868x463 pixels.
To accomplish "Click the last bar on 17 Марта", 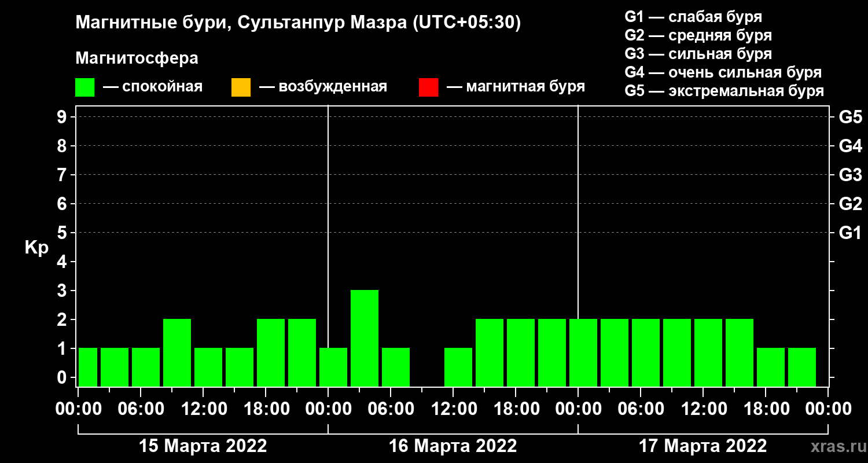I will (x=802, y=367).
